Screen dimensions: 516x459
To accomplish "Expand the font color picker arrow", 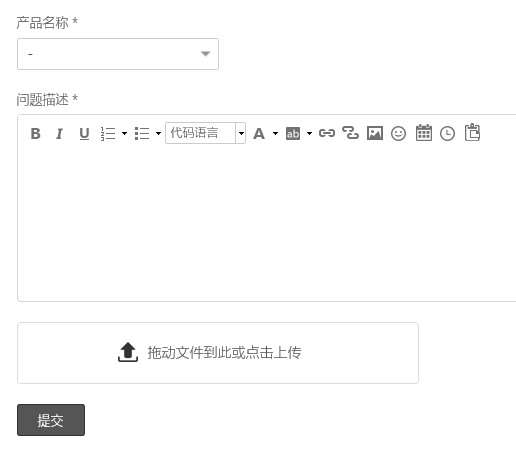I will click(275, 134).
